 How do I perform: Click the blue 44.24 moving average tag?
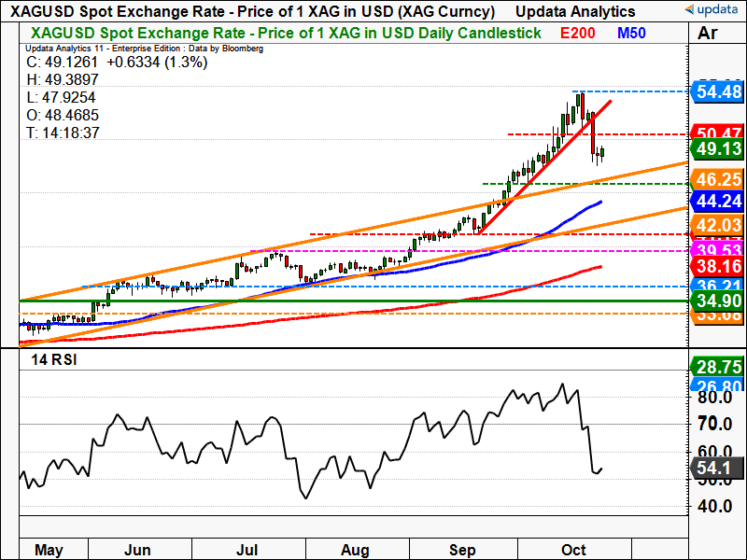[716, 201]
